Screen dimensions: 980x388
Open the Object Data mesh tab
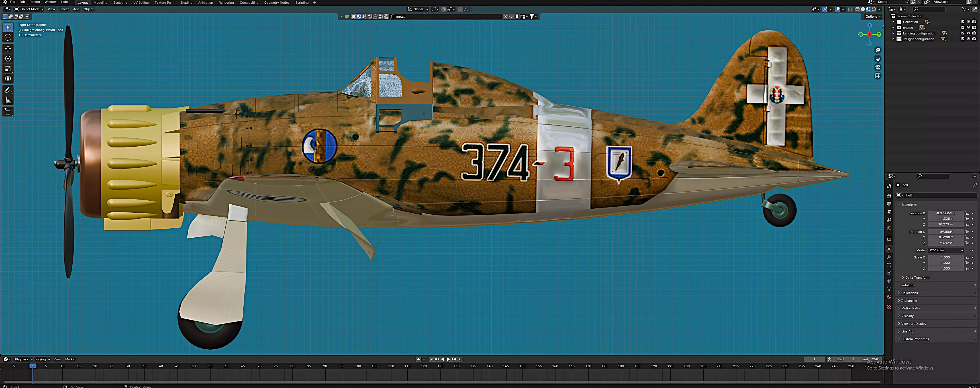[x=889, y=289]
